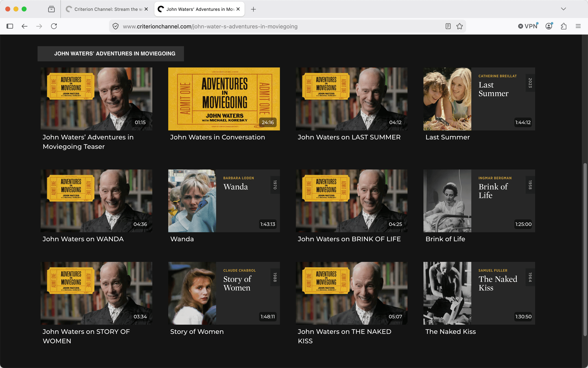
Task: Expand the list all tabs chevron
Action: pyautogui.click(x=563, y=9)
